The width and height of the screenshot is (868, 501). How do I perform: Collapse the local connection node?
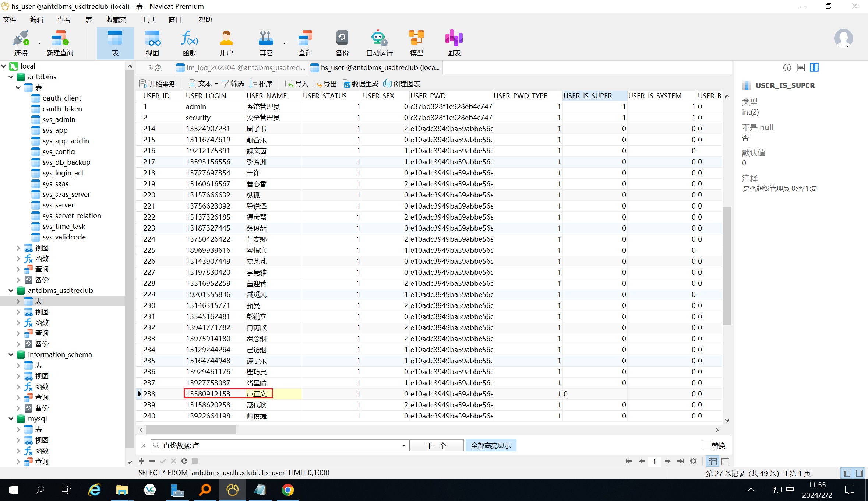[4, 66]
